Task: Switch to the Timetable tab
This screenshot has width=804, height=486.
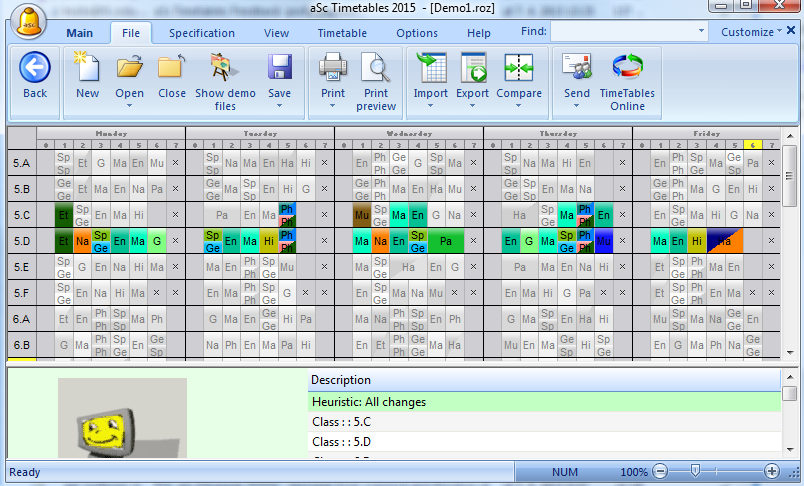Action: [342, 33]
